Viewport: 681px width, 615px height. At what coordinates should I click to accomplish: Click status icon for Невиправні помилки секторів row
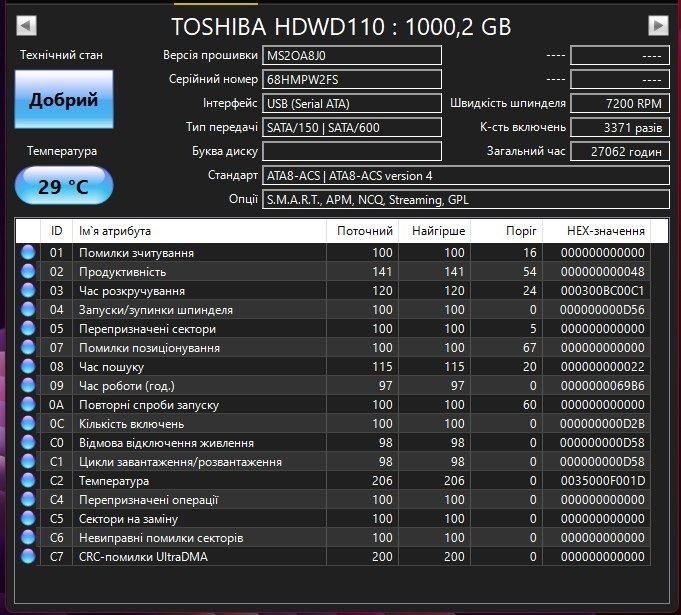[x=28, y=537]
